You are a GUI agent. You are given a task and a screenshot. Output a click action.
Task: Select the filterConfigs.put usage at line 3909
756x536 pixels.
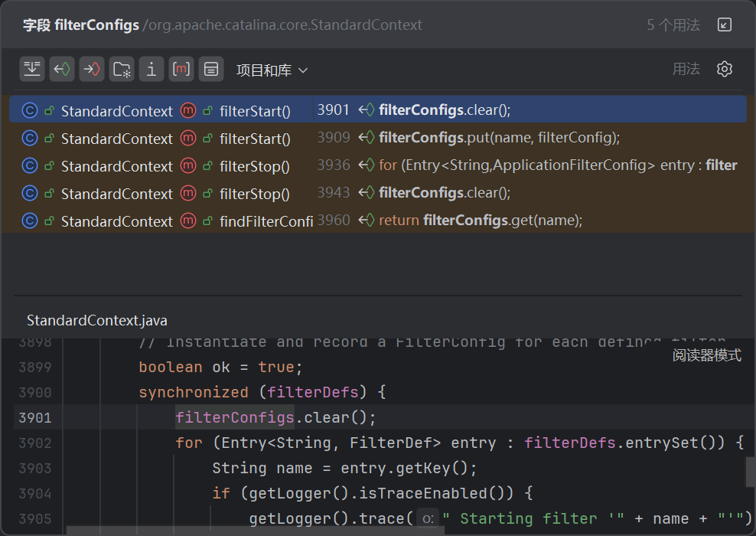click(x=498, y=138)
